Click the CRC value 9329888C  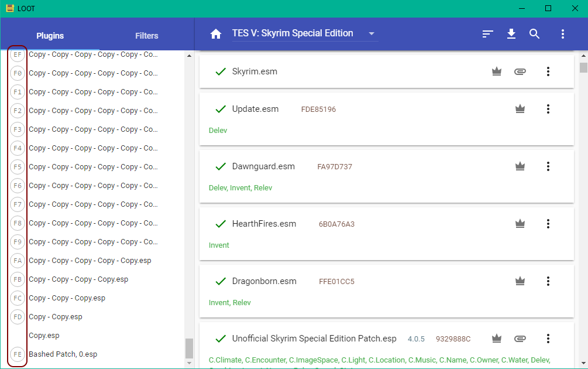tap(453, 339)
